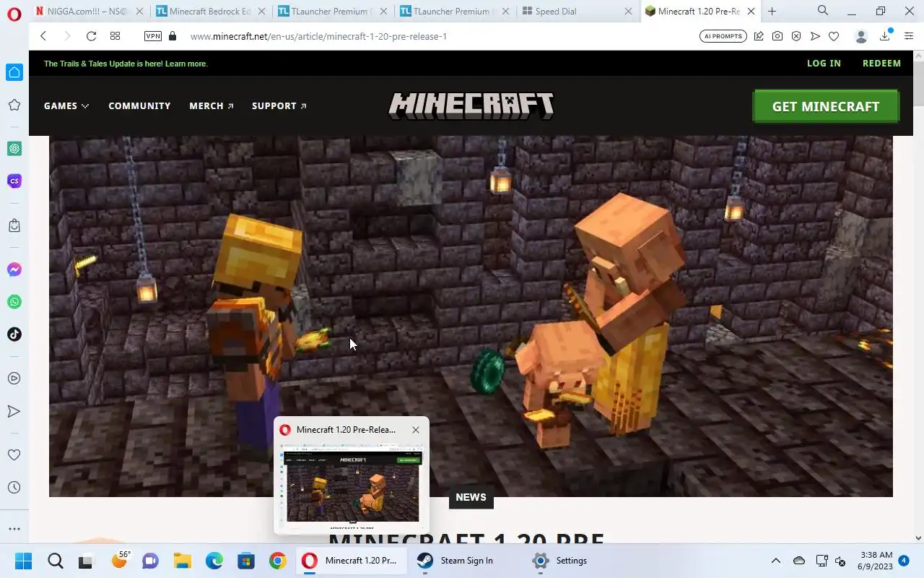The image size is (924, 578).
Task: Open Windows taskbar search
Action: click(x=55, y=561)
